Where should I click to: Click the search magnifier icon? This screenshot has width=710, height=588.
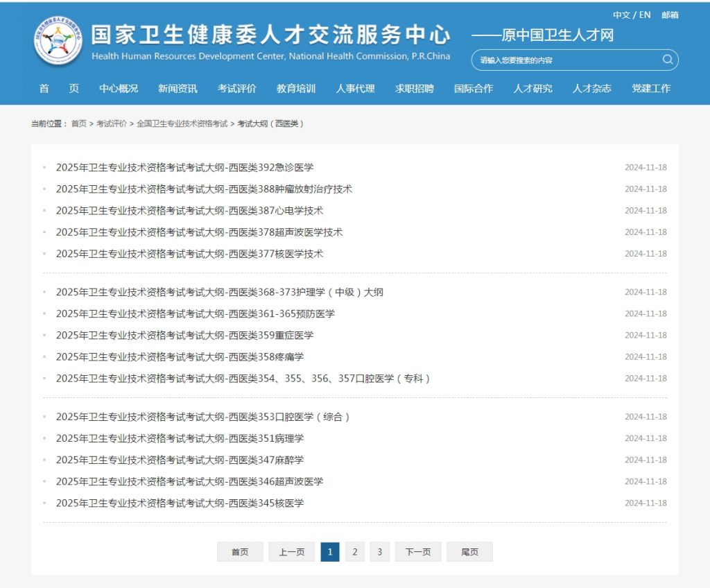[667, 60]
